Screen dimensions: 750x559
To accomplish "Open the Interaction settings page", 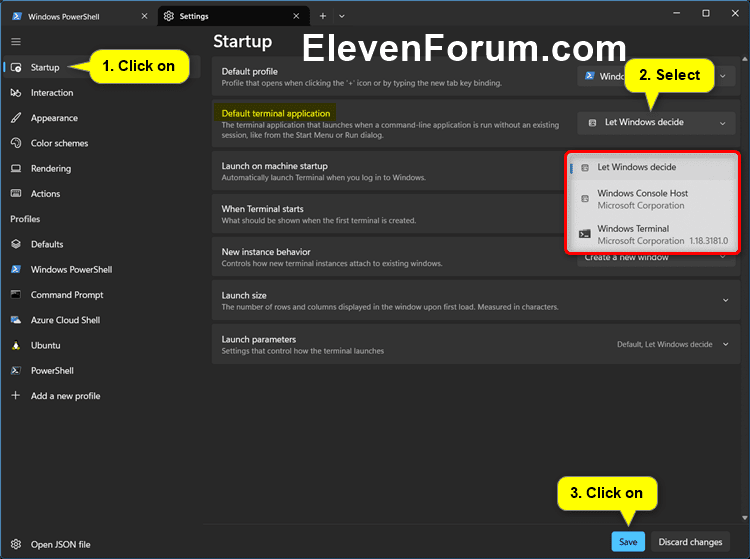I will point(101,93).
